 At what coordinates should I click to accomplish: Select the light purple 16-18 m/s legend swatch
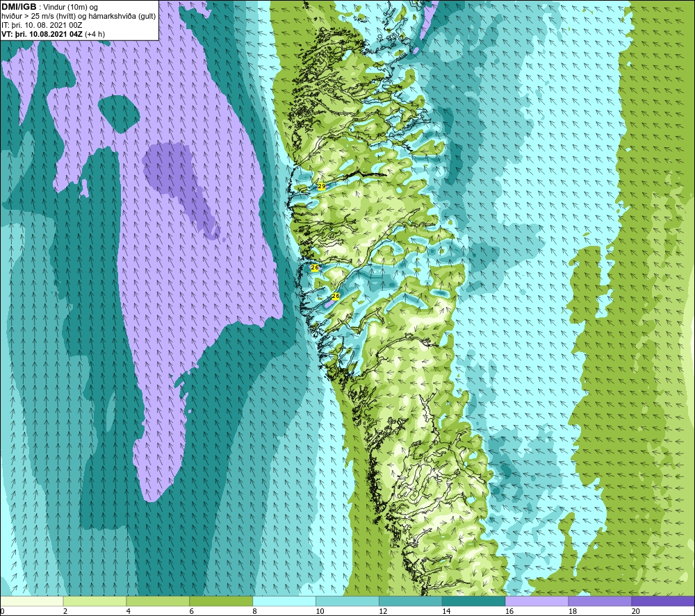coord(537,601)
